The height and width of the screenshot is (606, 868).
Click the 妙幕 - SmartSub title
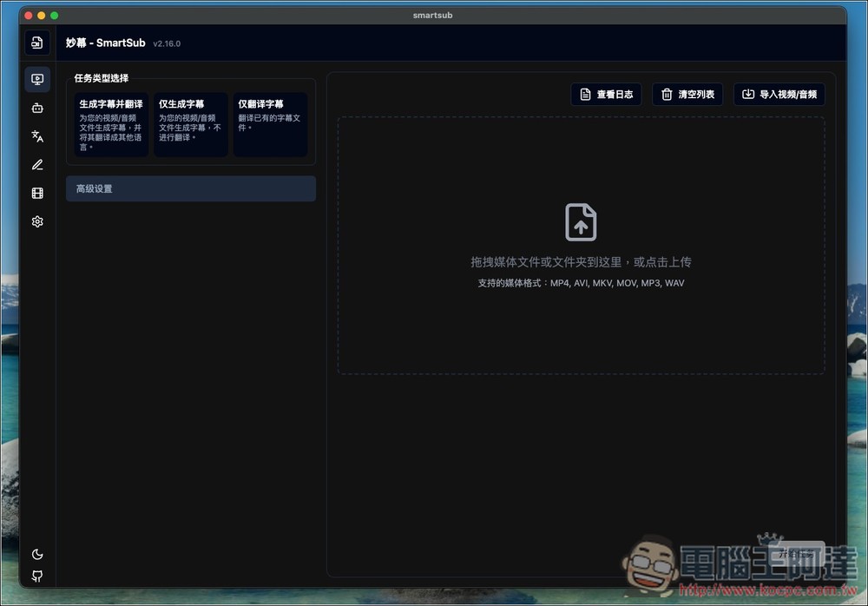click(x=105, y=43)
